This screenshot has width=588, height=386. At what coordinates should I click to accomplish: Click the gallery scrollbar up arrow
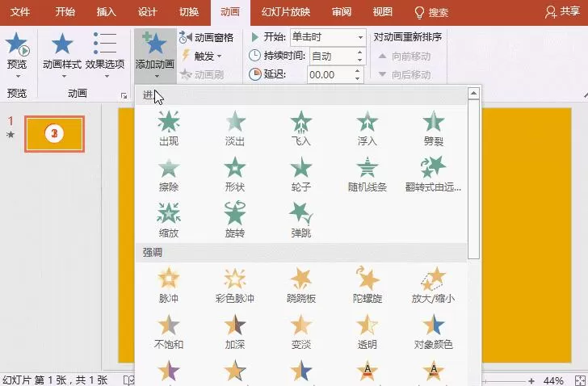[x=473, y=93]
